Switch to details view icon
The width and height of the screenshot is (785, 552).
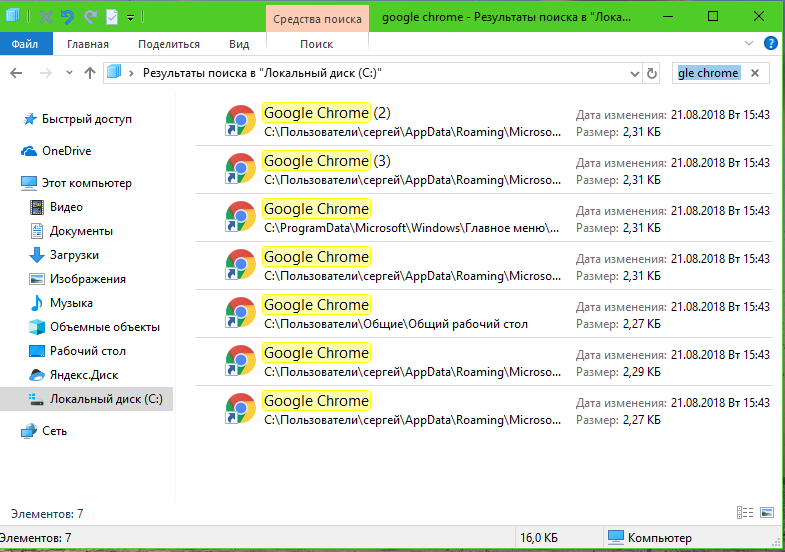point(745,512)
